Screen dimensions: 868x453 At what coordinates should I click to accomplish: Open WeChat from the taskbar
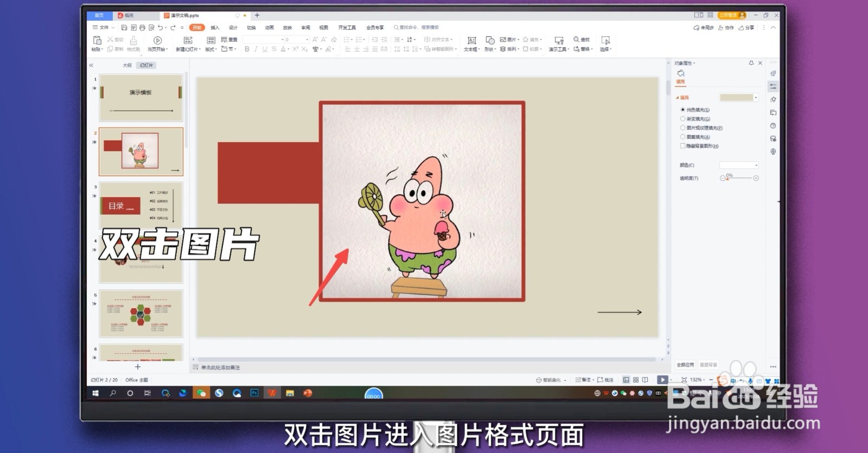click(x=201, y=393)
